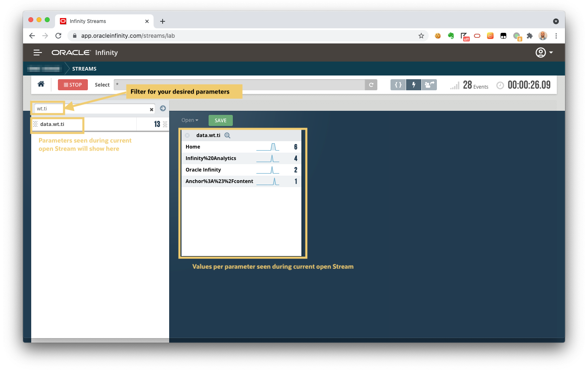Open Chrome three-dot menu
This screenshot has height=373, width=588.
(556, 36)
